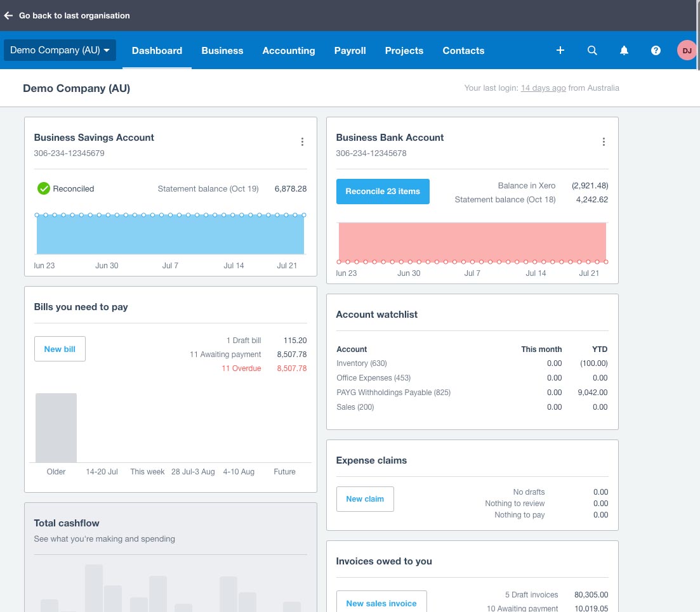Open the notifications bell icon
700x612 pixels.
(x=624, y=50)
